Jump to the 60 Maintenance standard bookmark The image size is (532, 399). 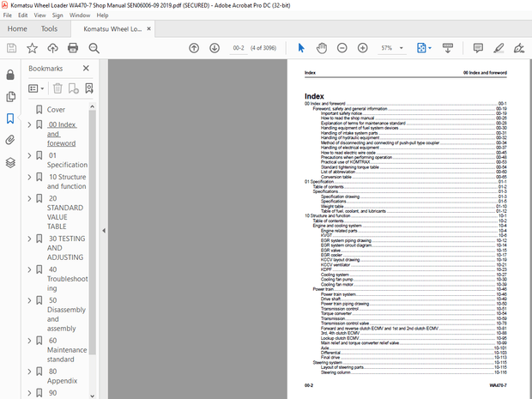coord(67,350)
